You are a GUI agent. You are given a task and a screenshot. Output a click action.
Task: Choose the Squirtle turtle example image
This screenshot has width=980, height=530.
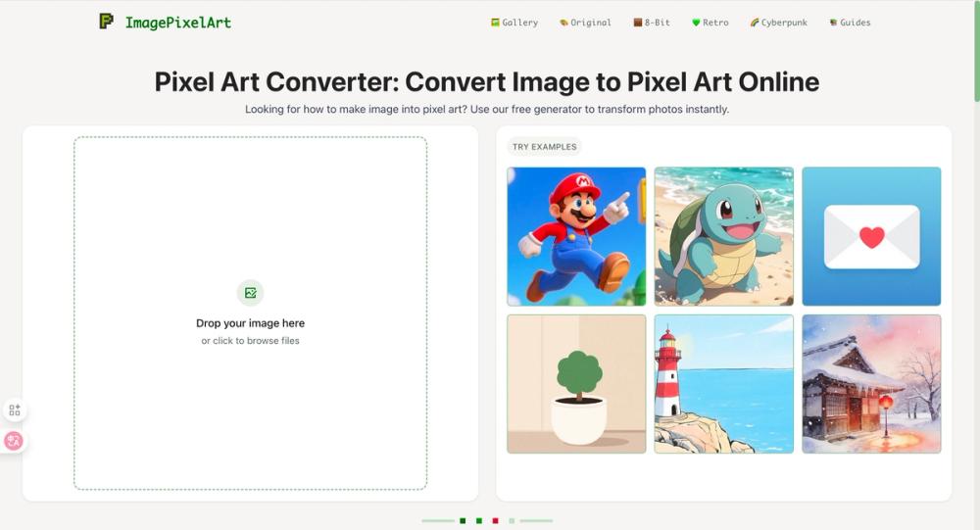[724, 236]
